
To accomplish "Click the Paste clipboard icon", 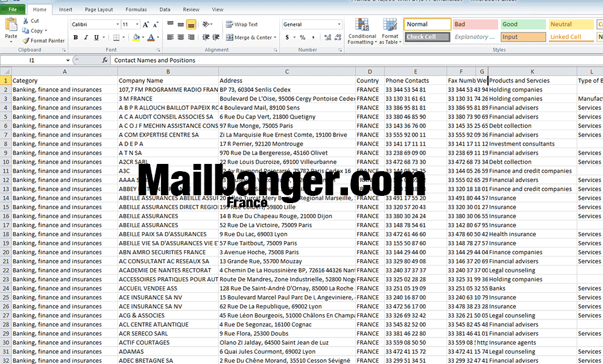I will [11, 25].
